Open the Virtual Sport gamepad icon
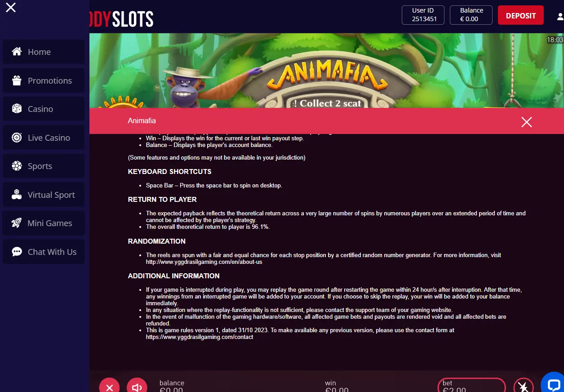The width and height of the screenshot is (564, 392). [17, 195]
